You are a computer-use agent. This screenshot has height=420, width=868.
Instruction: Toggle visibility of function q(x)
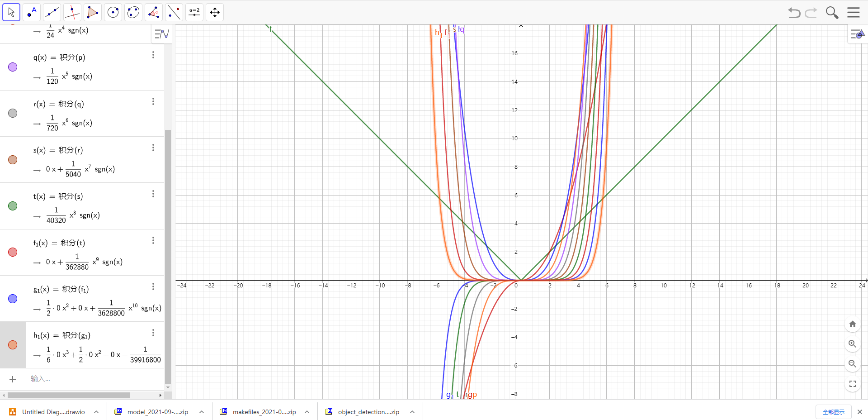[13, 67]
